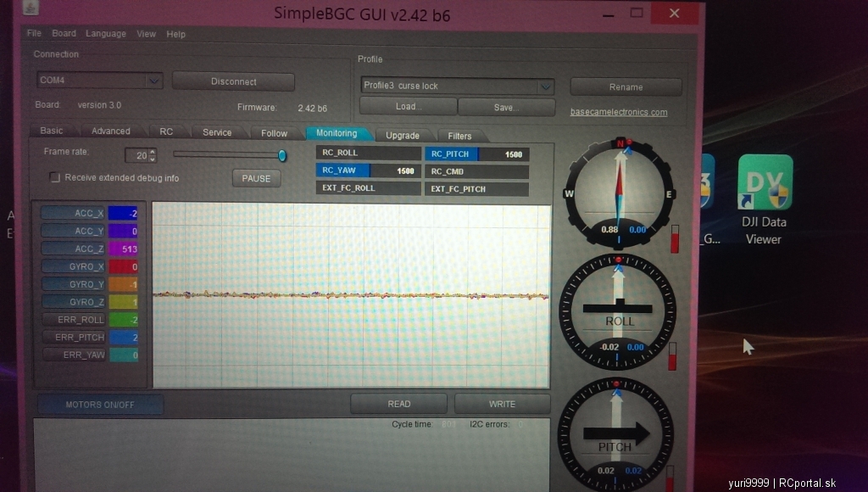Click the frame rate slider handle
This screenshot has width=868, height=492.
coord(282,156)
